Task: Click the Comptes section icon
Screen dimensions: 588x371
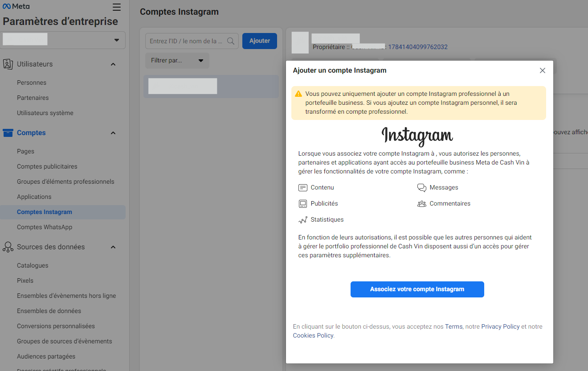Action: coord(8,132)
